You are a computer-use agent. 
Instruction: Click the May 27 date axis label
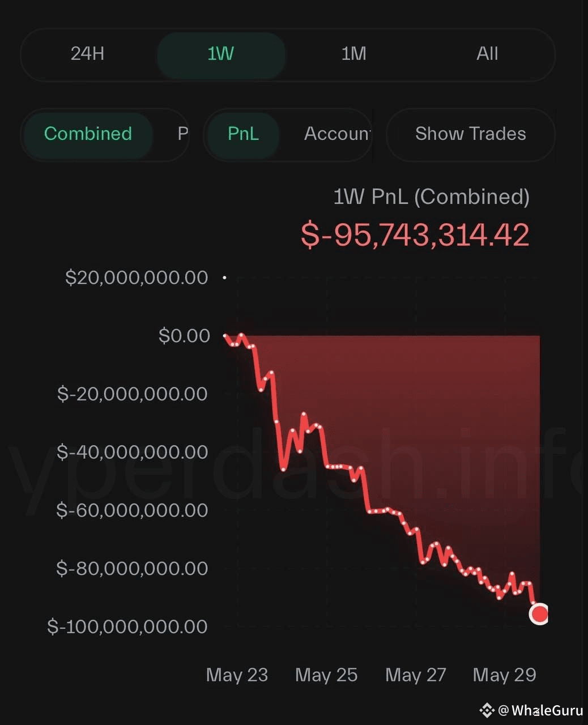tap(416, 675)
